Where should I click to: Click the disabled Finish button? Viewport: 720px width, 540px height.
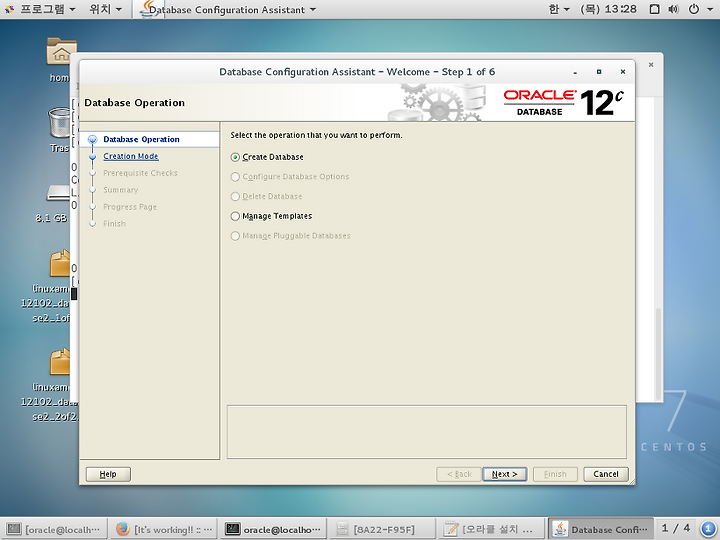[x=555, y=474]
